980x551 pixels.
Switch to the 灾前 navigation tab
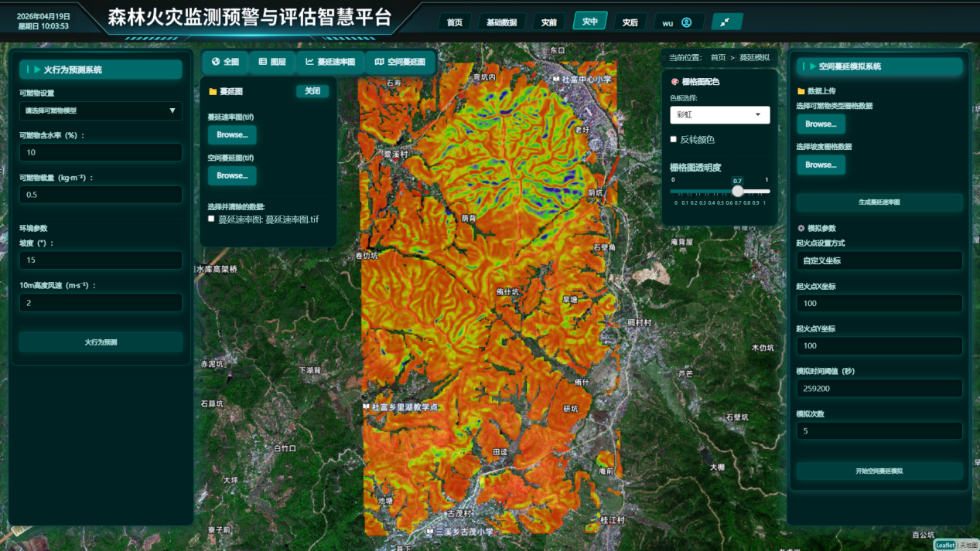[548, 22]
